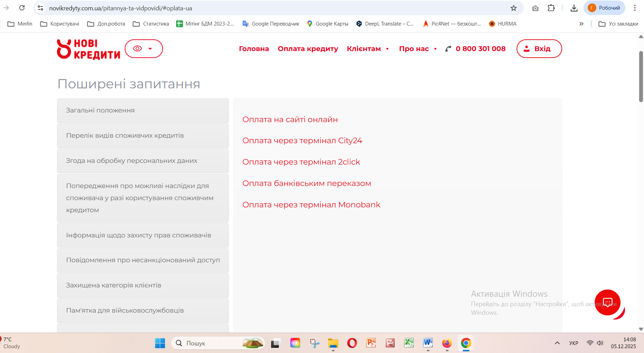Open the Оплата кредиту menu item
Image resolution: width=644 pixels, height=353 pixels.
(x=308, y=49)
